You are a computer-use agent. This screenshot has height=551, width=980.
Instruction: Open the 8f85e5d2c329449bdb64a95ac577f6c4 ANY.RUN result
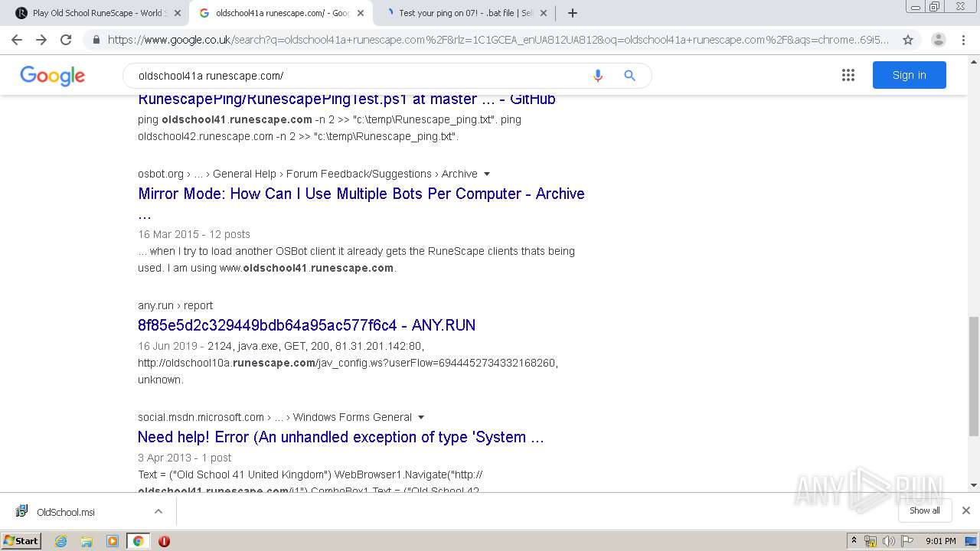pos(306,325)
